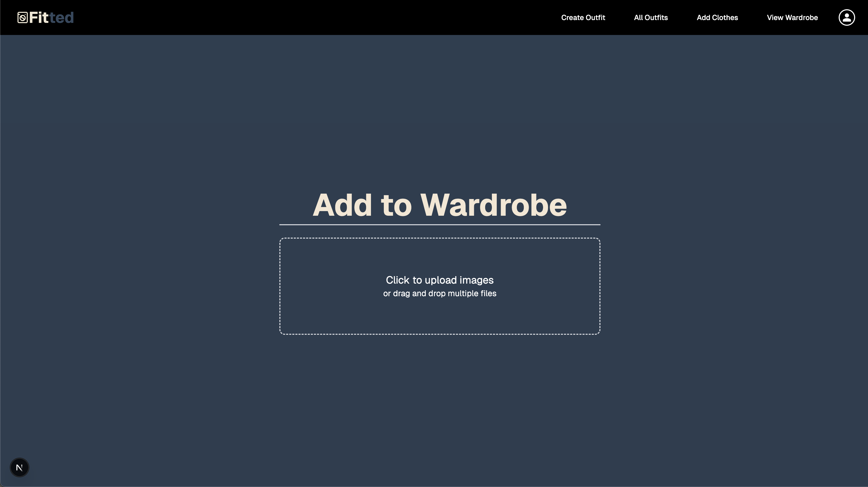Click the word 'Wardrobe' in the heading
Viewport: 868px width, 487px height.
coord(493,205)
